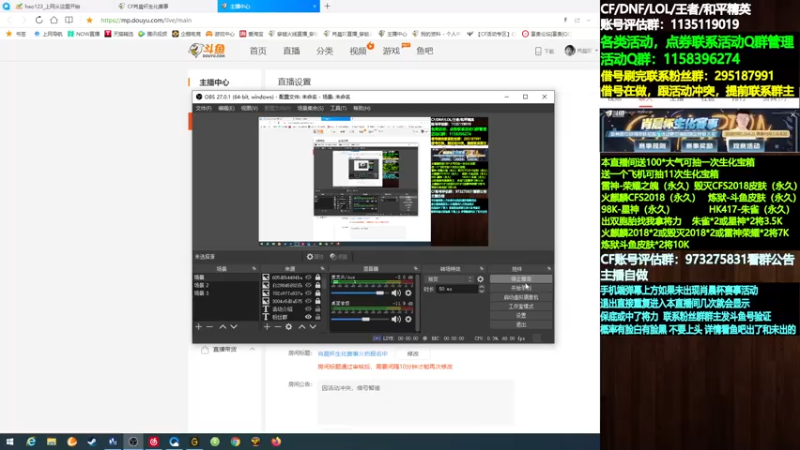Open the 编辑(E) menu in OBS

point(226,108)
